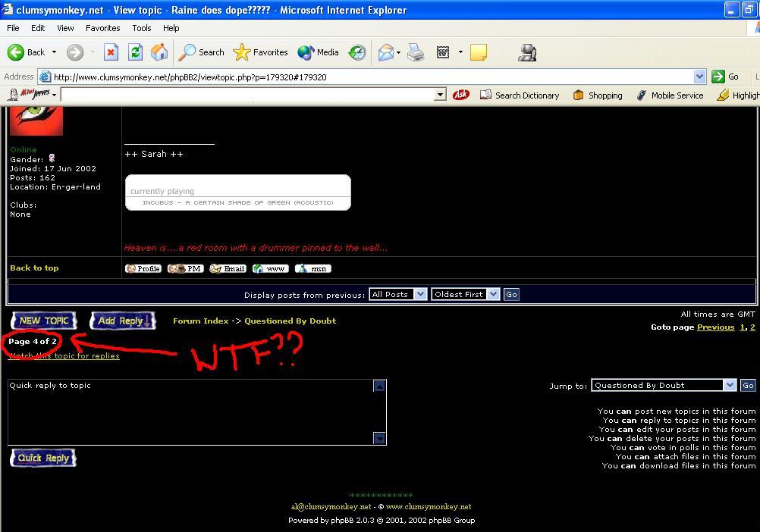Open the Tools menu
This screenshot has height=532, width=760.
[142, 28]
